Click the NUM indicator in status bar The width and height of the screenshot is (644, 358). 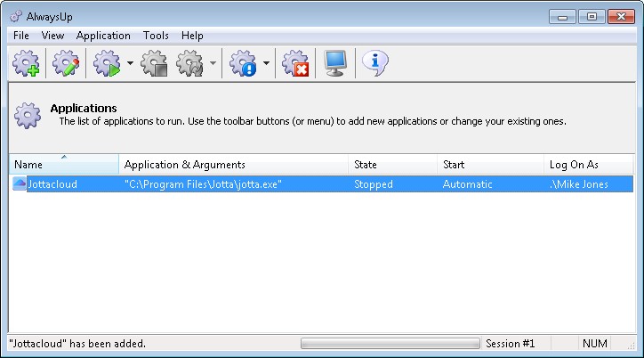pyautogui.click(x=595, y=343)
